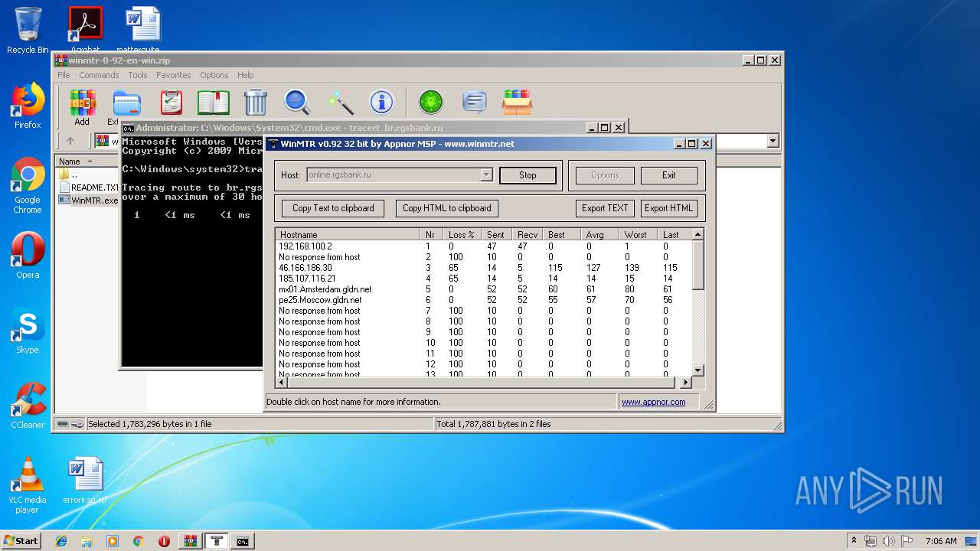
Task: Click the Exit button in WinMTR
Action: click(x=668, y=175)
